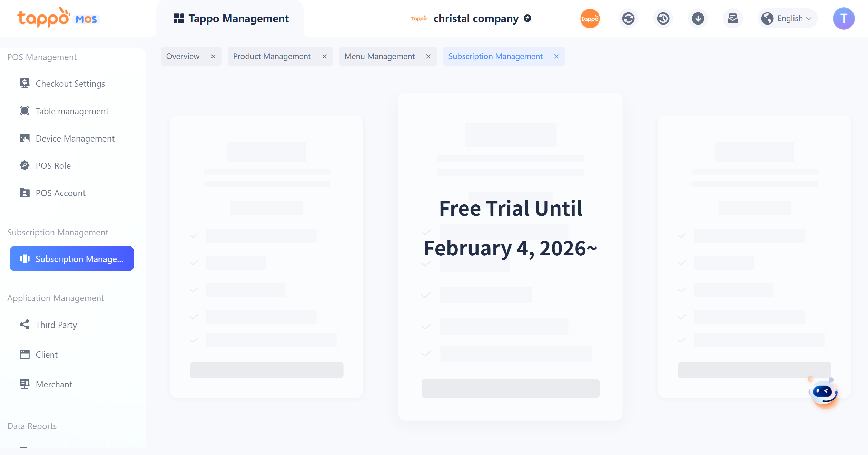
Task: Click the orange tappo round icon
Action: (x=590, y=18)
